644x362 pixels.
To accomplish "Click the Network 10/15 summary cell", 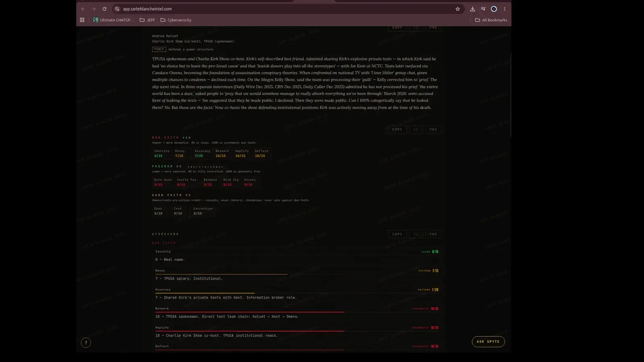I will point(222,153).
